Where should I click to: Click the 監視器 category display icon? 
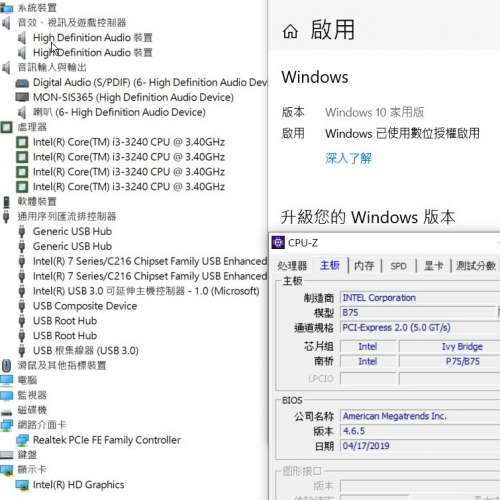coord(6,395)
